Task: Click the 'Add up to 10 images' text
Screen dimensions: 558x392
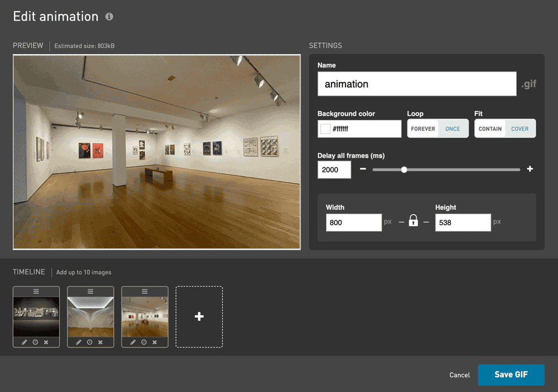Action: tap(84, 272)
